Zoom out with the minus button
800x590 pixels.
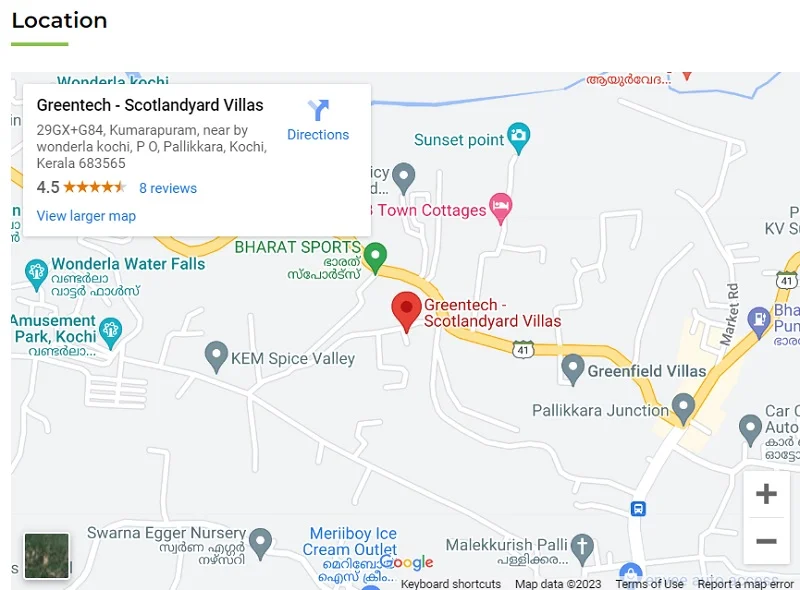(766, 541)
